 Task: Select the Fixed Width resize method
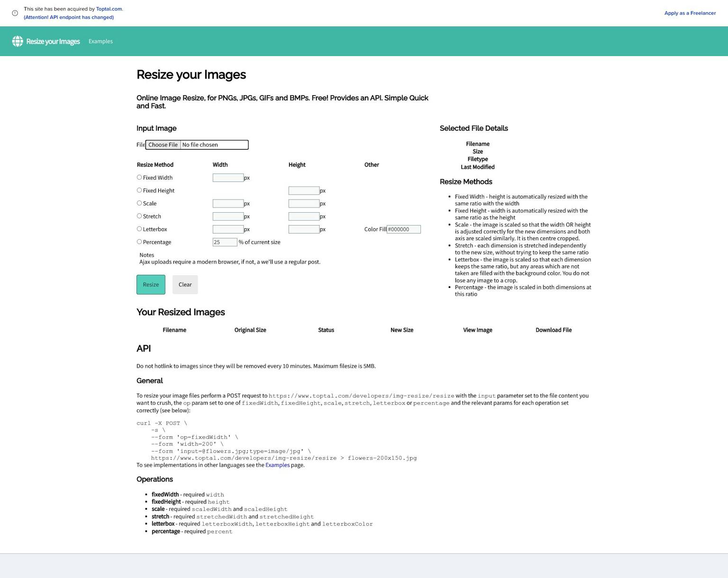point(139,177)
